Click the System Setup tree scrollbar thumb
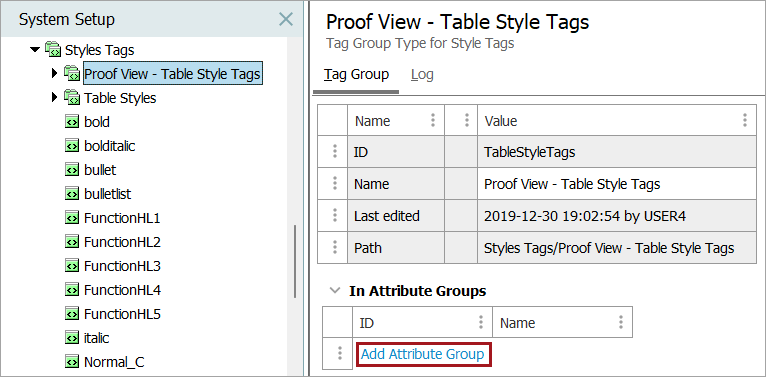 (x=295, y=261)
